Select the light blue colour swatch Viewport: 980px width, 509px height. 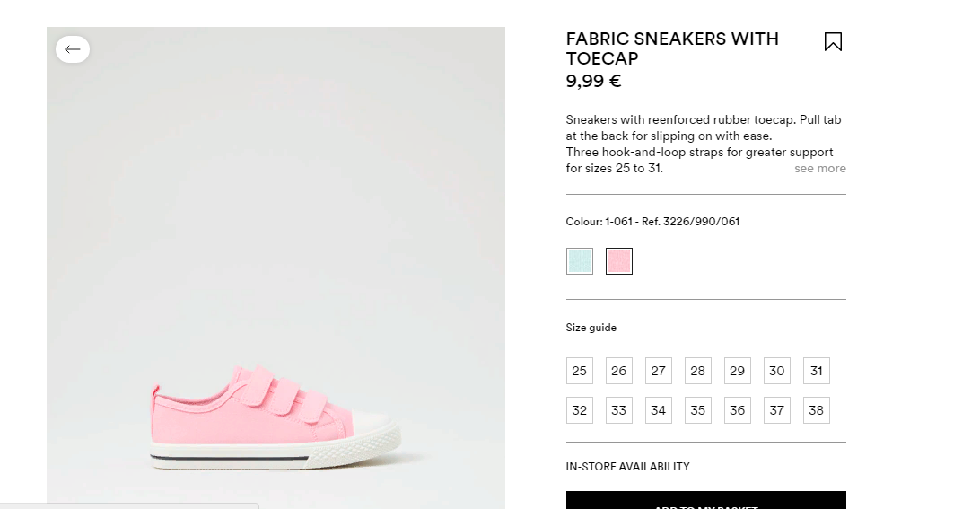pyautogui.click(x=580, y=261)
